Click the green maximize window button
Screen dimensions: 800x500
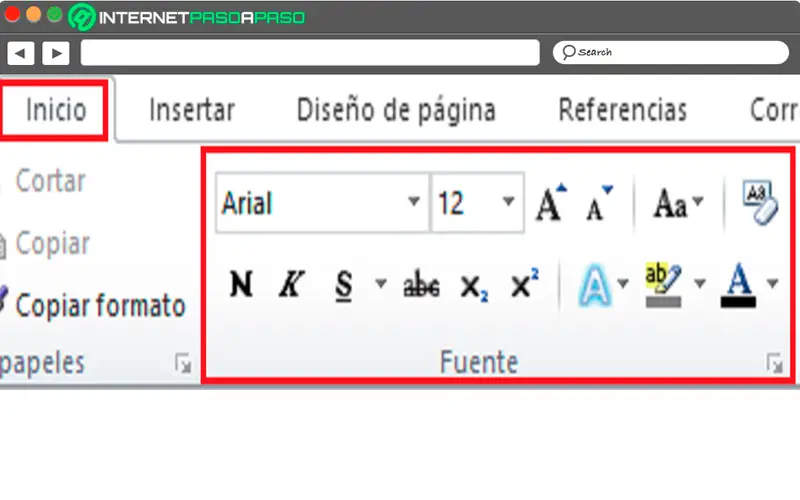[55, 14]
